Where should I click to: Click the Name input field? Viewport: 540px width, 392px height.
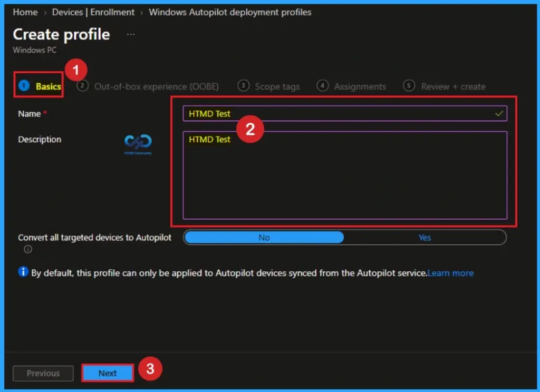[x=345, y=113]
